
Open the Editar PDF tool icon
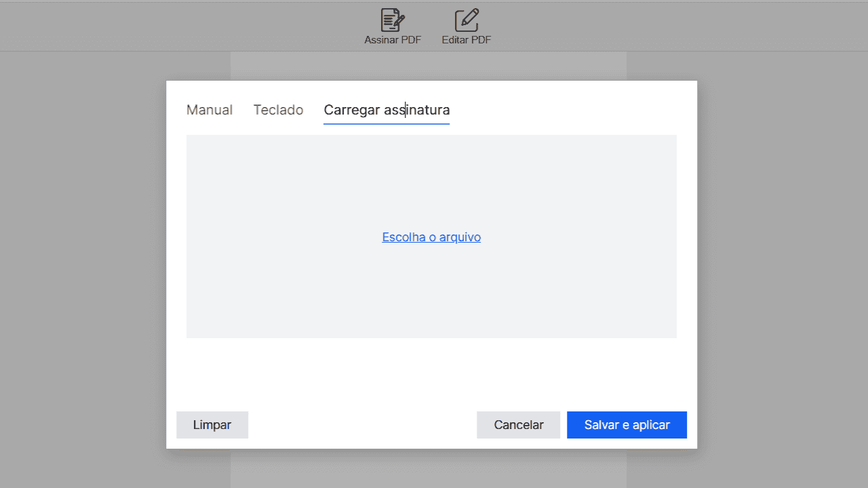(467, 20)
